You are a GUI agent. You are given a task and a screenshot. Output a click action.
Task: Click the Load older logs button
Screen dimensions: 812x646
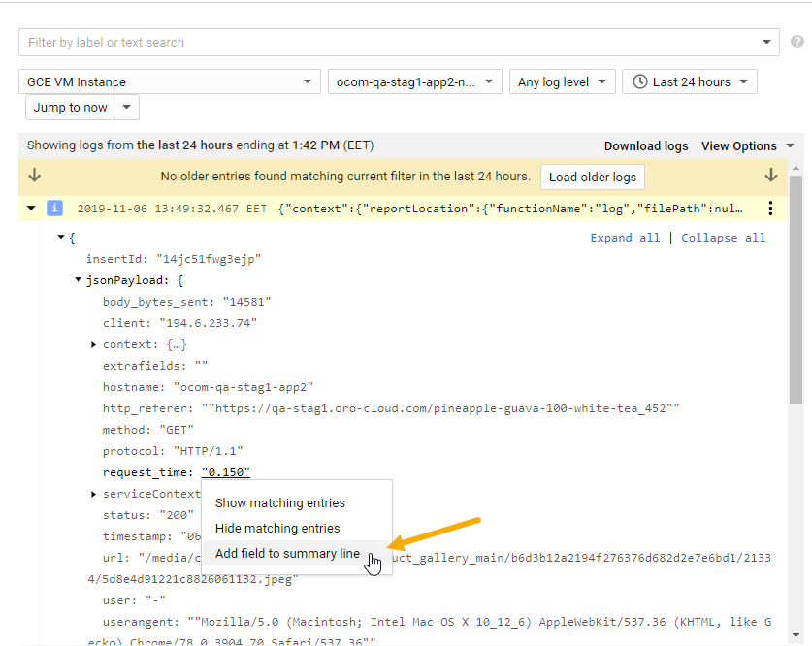coord(592,178)
